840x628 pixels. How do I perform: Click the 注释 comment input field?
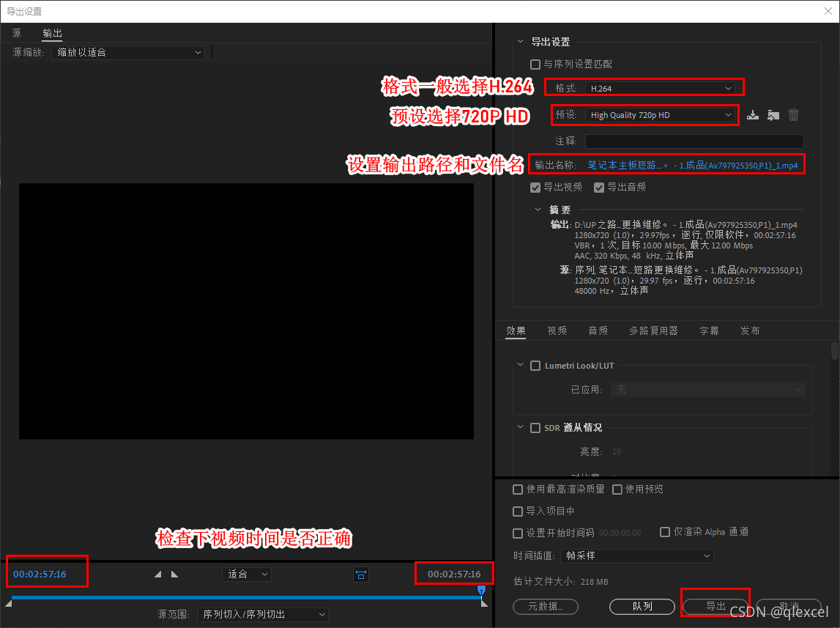click(x=694, y=141)
